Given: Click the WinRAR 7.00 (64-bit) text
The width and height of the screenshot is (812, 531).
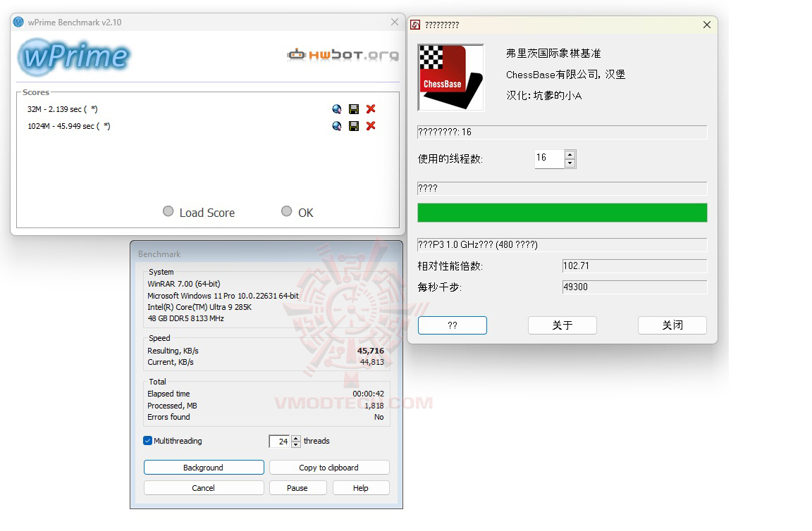Looking at the screenshot, I should point(184,284).
